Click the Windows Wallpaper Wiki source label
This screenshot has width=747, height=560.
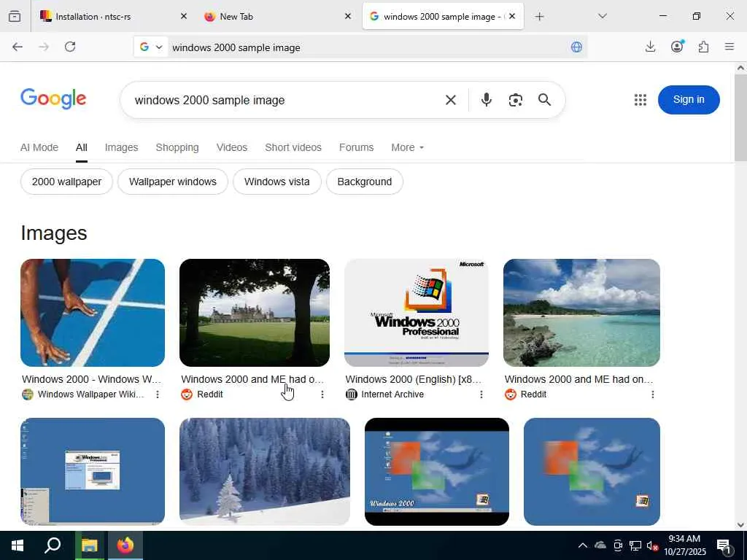(x=90, y=394)
